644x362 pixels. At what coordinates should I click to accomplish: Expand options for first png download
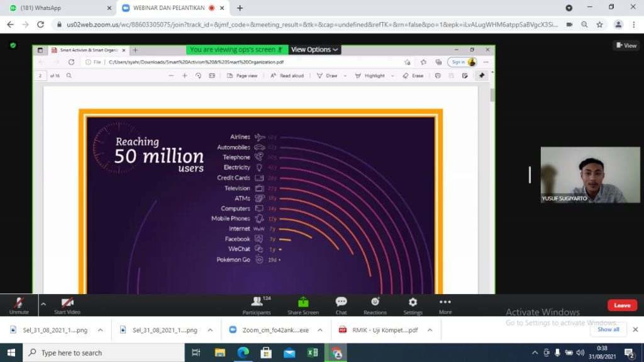(100, 330)
